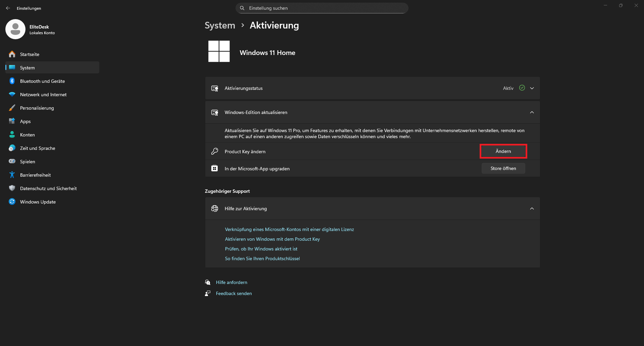Click the Windows-Edition aktualisieren certificate icon

(x=215, y=112)
